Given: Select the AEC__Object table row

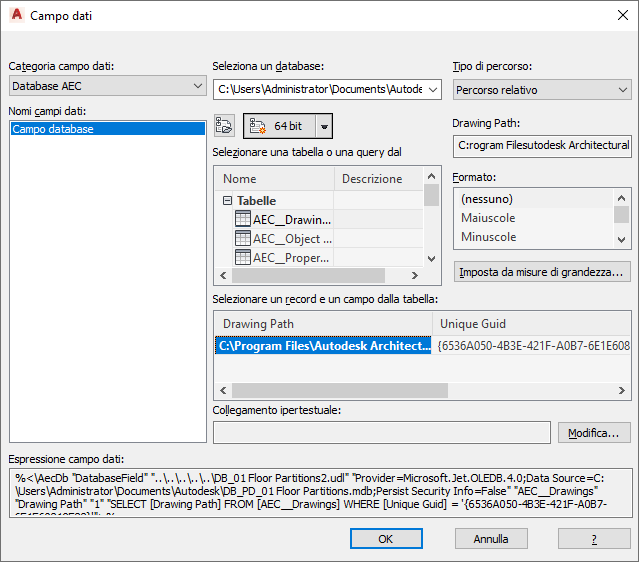Looking at the screenshot, I should point(283,238).
